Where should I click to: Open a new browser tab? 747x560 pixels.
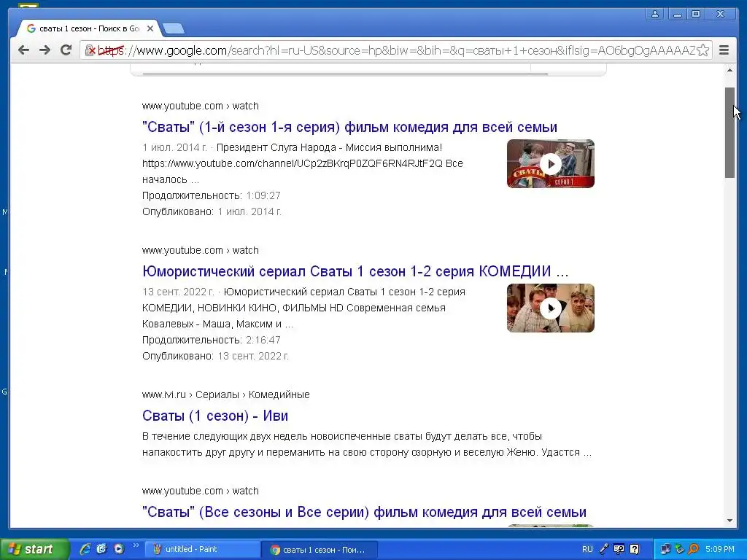coord(174,29)
